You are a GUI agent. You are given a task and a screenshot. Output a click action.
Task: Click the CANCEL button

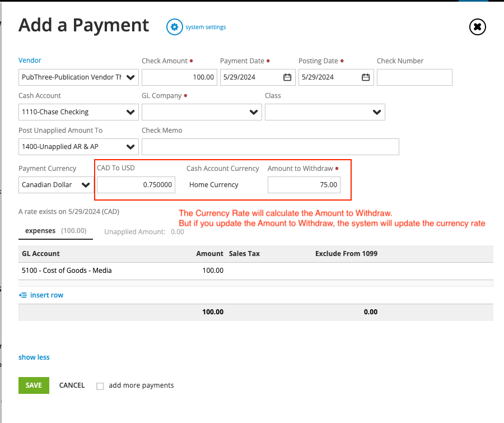click(x=72, y=385)
